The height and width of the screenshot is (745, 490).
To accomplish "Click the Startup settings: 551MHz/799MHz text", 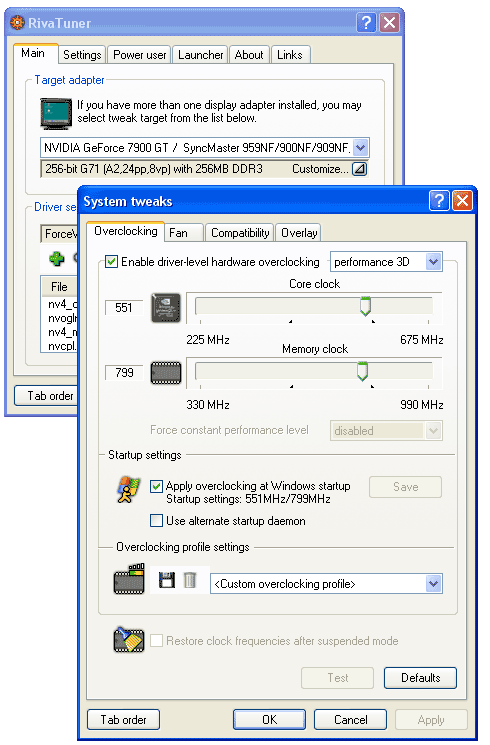I will click(x=248, y=499).
